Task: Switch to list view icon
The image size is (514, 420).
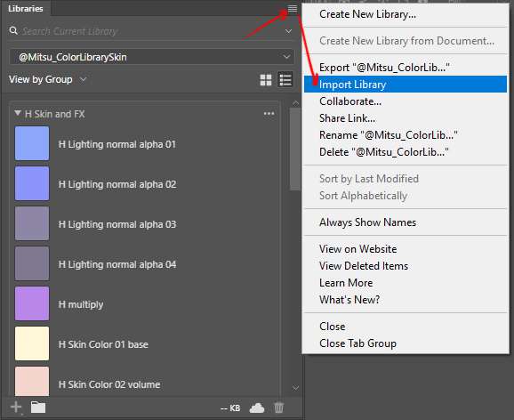Action: [285, 80]
